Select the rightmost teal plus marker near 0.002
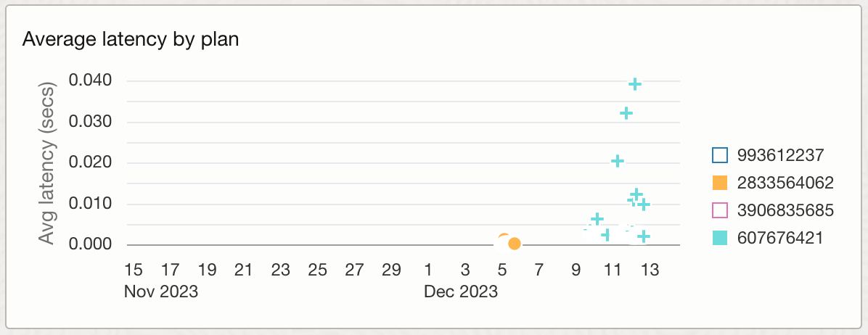The height and width of the screenshot is (335, 868). pos(643,236)
